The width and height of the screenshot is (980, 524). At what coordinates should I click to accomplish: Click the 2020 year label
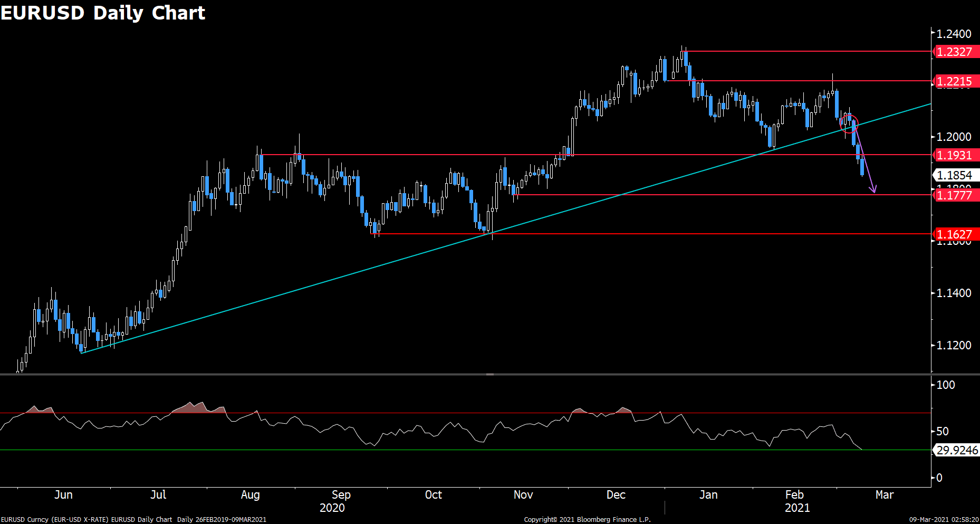332,508
